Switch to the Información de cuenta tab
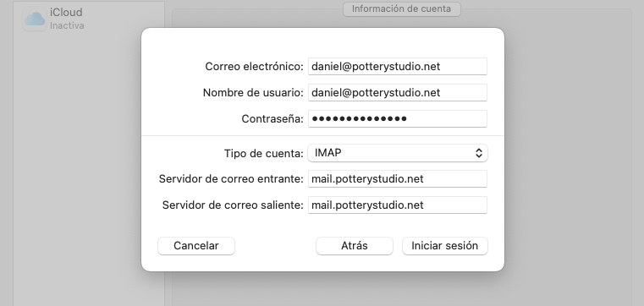Screen dimensions: 644x306 [x=401, y=8]
